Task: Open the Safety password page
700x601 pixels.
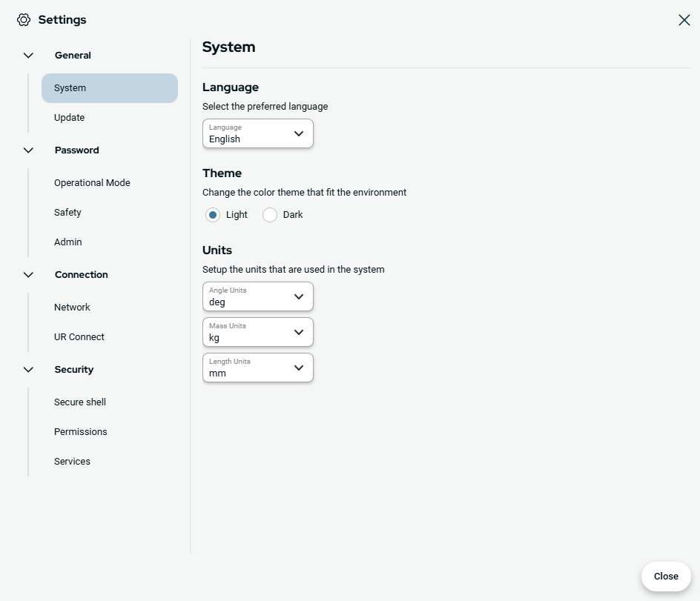Action: pyautogui.click(x=67, y=213)
